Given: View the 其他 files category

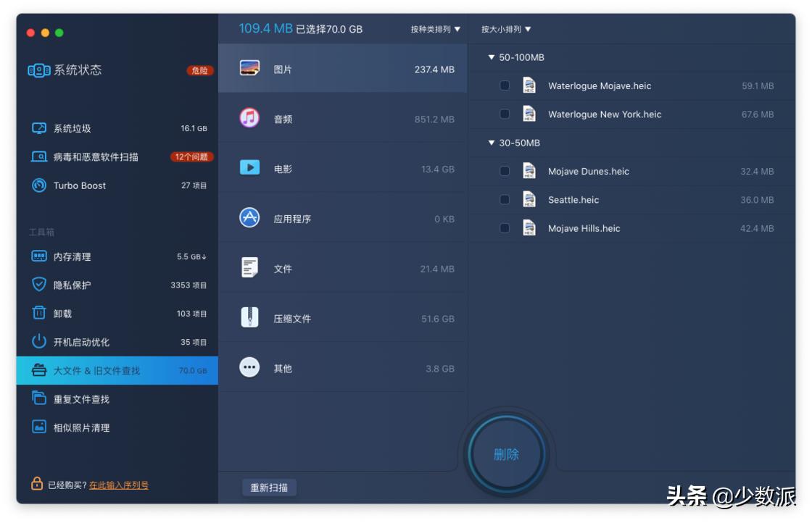Looking at the screenshot, I should pos(281,368).
